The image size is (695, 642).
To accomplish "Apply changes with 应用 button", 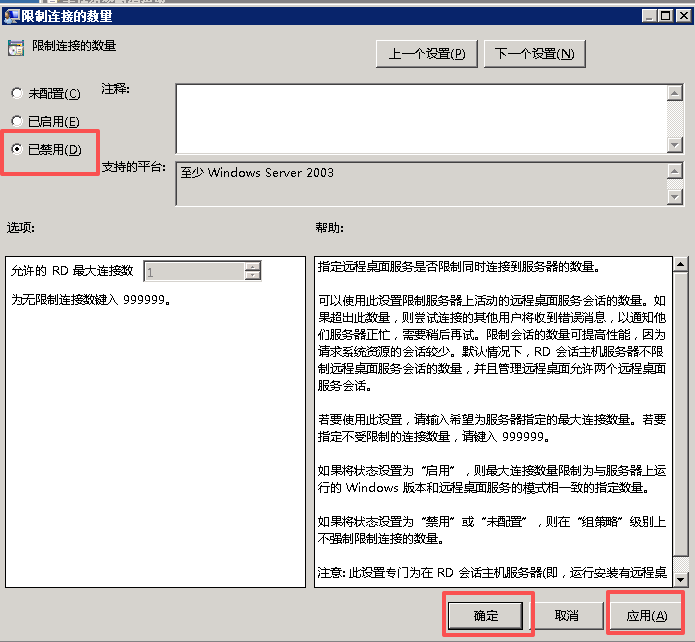I will tap(646, 615).
